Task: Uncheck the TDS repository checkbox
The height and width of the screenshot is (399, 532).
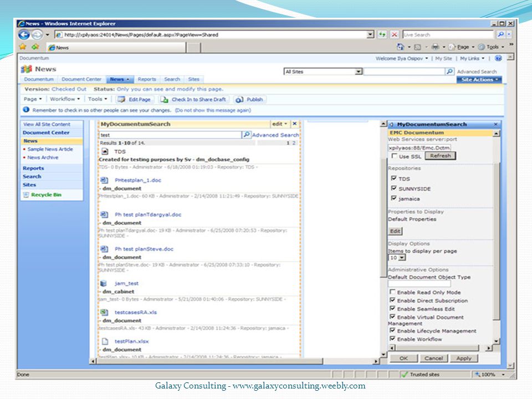Action: (x=393, y=178)
